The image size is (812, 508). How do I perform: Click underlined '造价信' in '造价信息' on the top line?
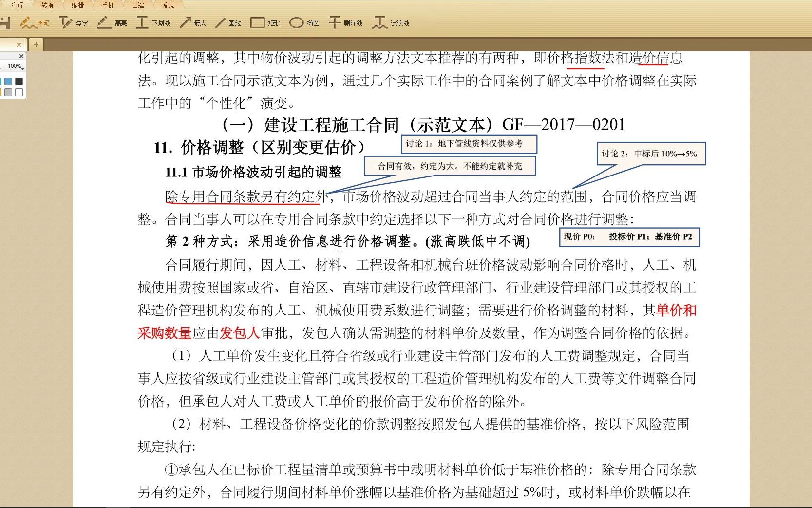(x=649, y=58)
